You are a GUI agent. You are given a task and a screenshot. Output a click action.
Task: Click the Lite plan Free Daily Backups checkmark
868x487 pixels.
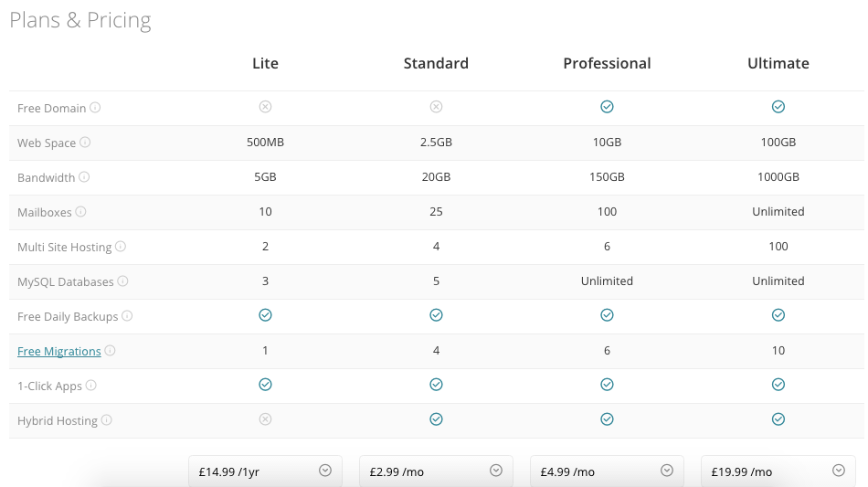[x=265, y=315]
